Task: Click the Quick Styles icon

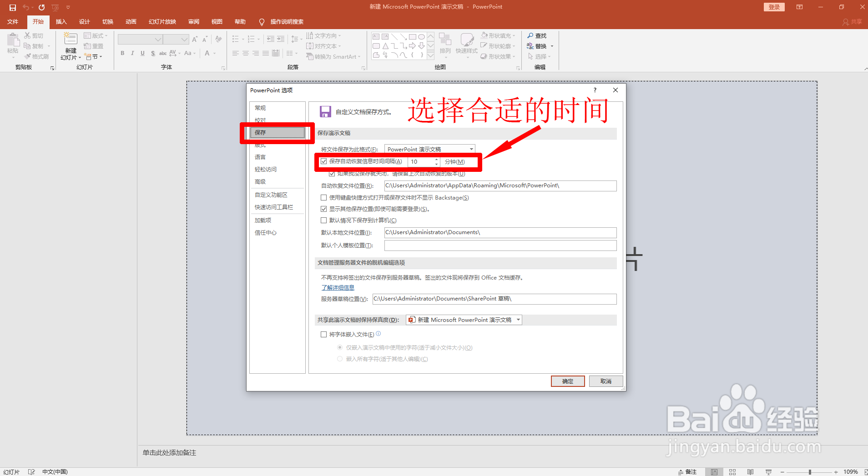Action: click(x=467, y=40)
